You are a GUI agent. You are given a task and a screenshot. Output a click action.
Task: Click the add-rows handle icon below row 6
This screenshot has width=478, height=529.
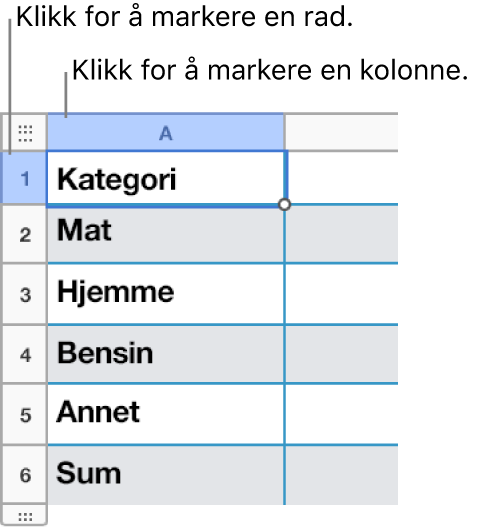click(x=25, y=516)
